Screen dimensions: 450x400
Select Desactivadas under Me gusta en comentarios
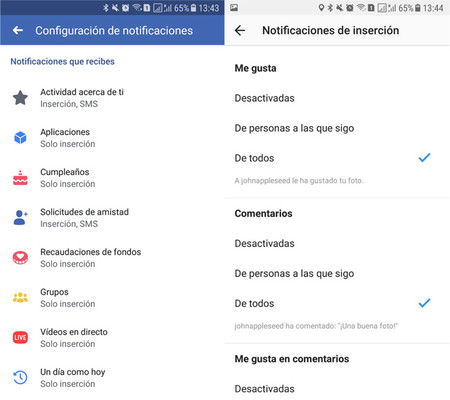pyautogui.click(x=337, y=389)
